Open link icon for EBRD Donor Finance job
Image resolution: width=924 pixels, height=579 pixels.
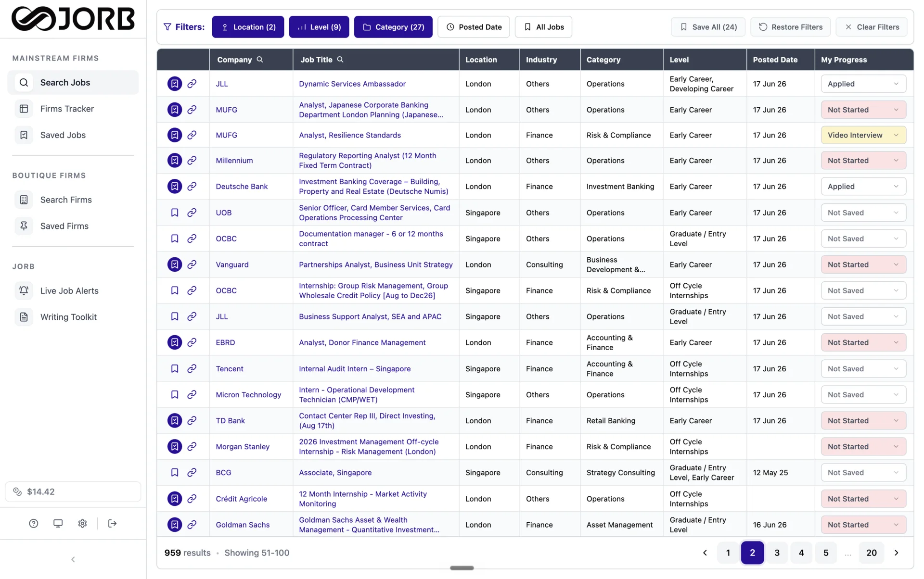(x=192, y=342)
